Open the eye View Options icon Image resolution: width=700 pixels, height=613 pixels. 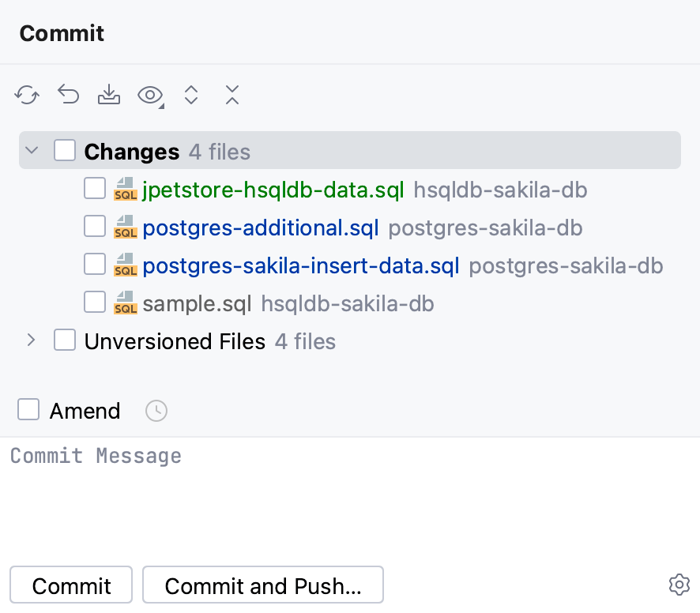pos(150,96)
